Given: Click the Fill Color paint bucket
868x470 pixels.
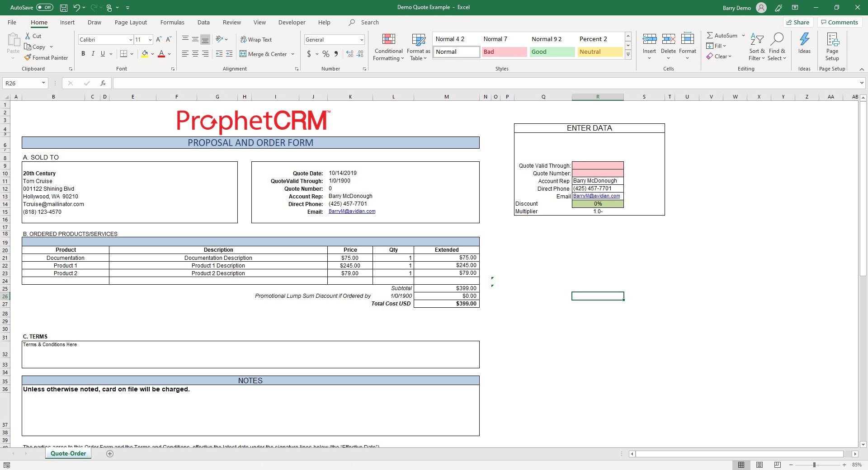Looking at the screenshot, I should tap(145, 54).
